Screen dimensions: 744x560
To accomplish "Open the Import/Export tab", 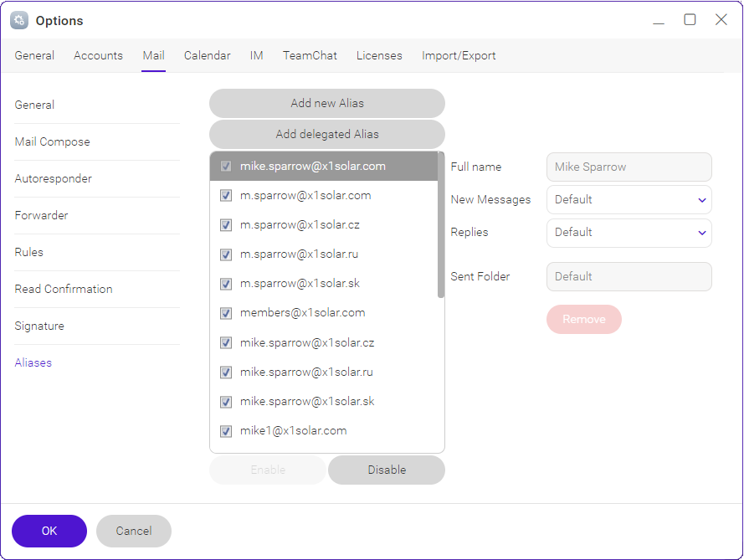I will pyautogui.click(x=459, y=55).
